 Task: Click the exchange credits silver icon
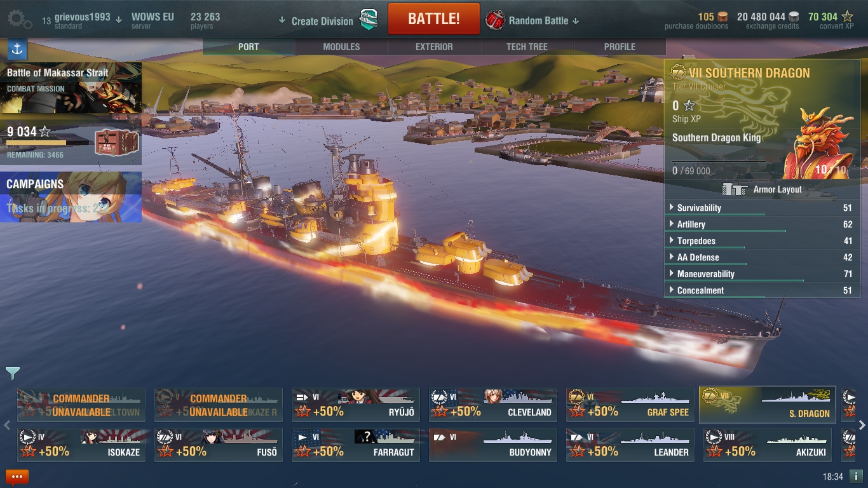[x=794, y=17]
